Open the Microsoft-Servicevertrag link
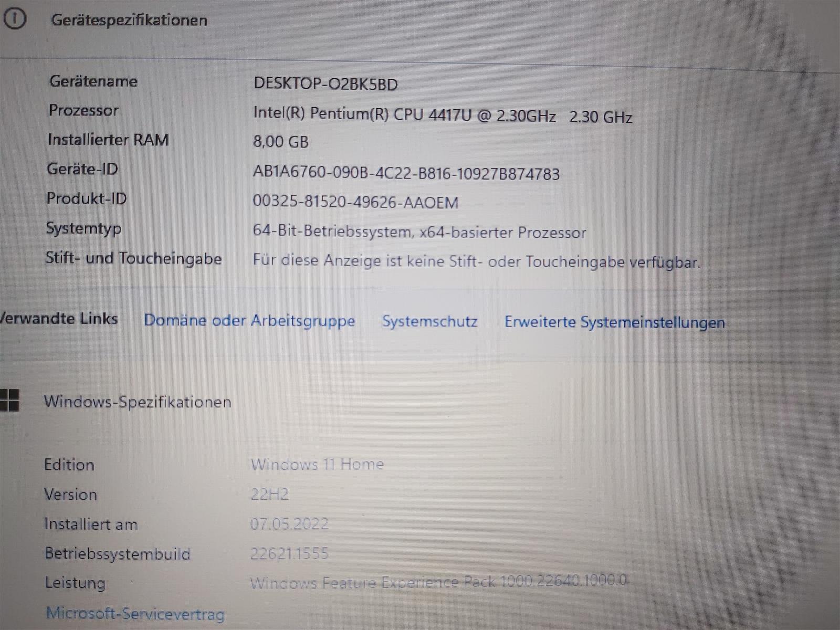This screenshot has width=840, height=630. [x=135, y=613]
